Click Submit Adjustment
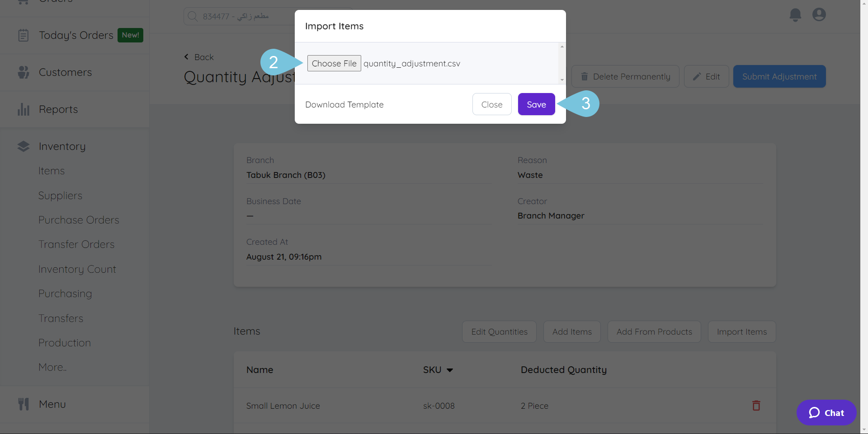Image resolution: width=868 pixels, height=434 pixels. pos(779,76)
